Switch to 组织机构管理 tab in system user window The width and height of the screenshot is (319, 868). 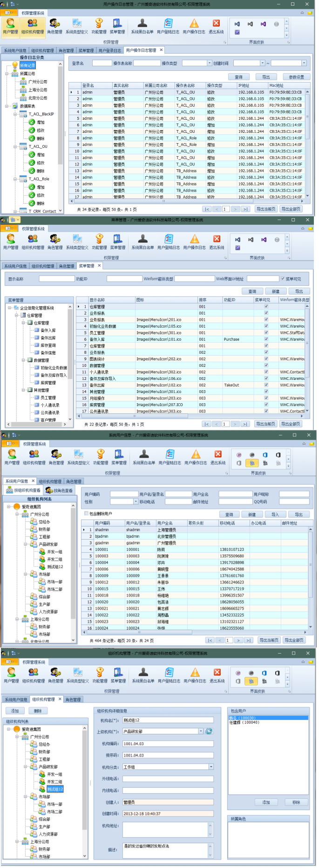[50, 482]
